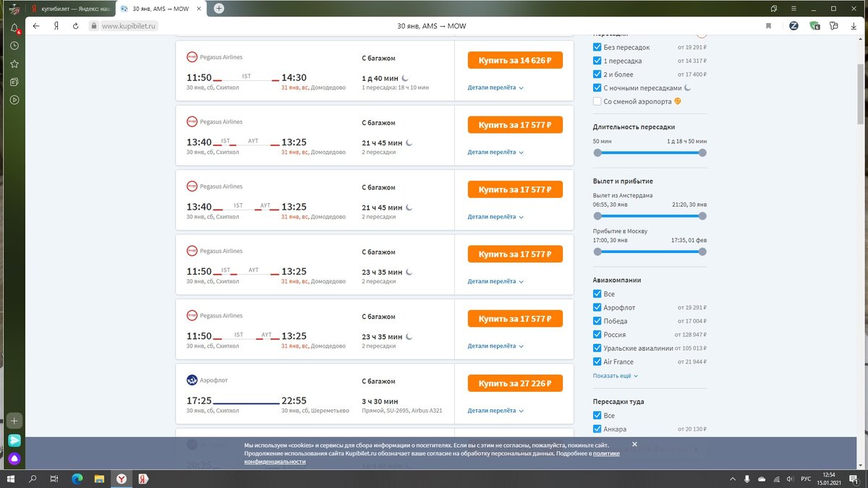
Task: Toggle С ночными пересадками checkbox
Action: pyautogui.click(x=597, y=88)
